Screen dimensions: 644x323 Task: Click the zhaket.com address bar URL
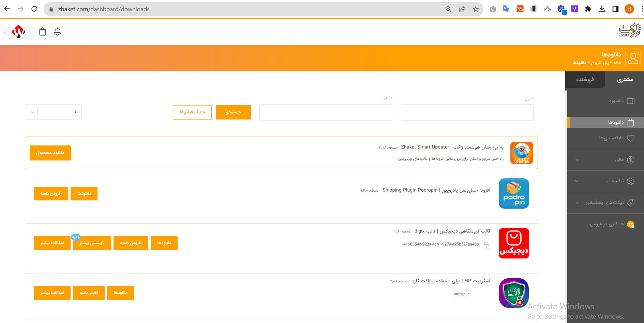[104, 9]
